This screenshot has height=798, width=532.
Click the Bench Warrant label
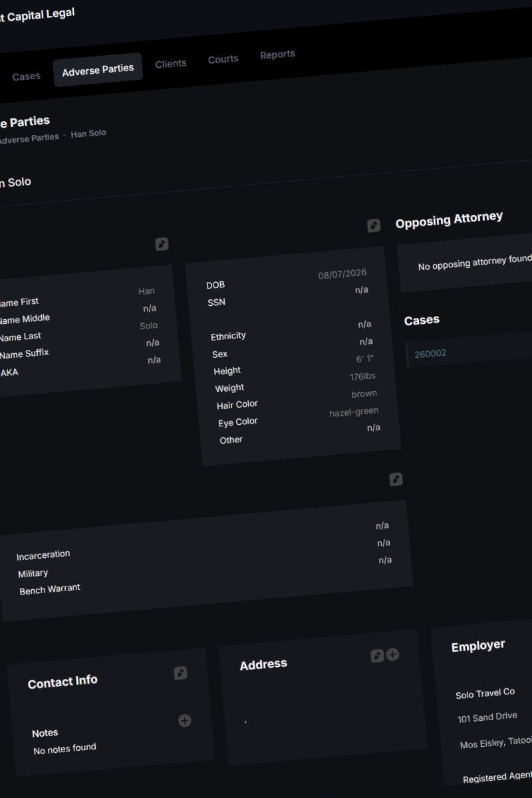coord(50,589)
